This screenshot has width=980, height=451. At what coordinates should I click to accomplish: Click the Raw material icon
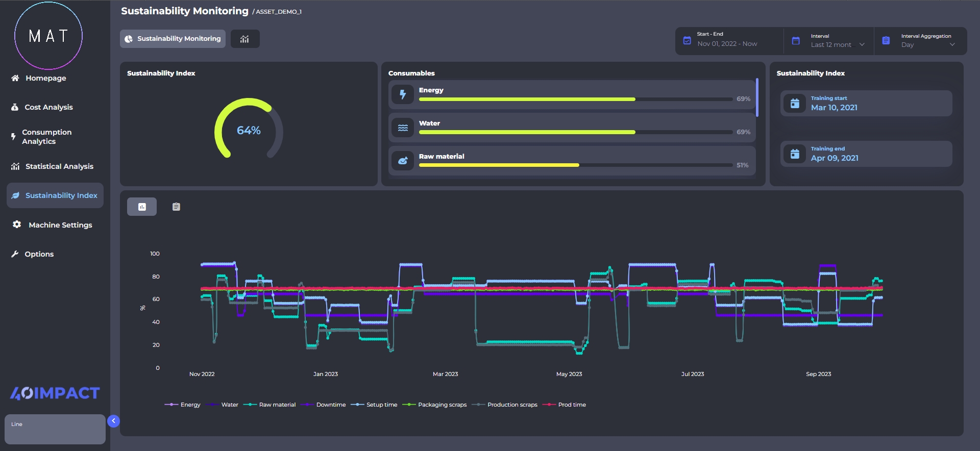point(403,161)
